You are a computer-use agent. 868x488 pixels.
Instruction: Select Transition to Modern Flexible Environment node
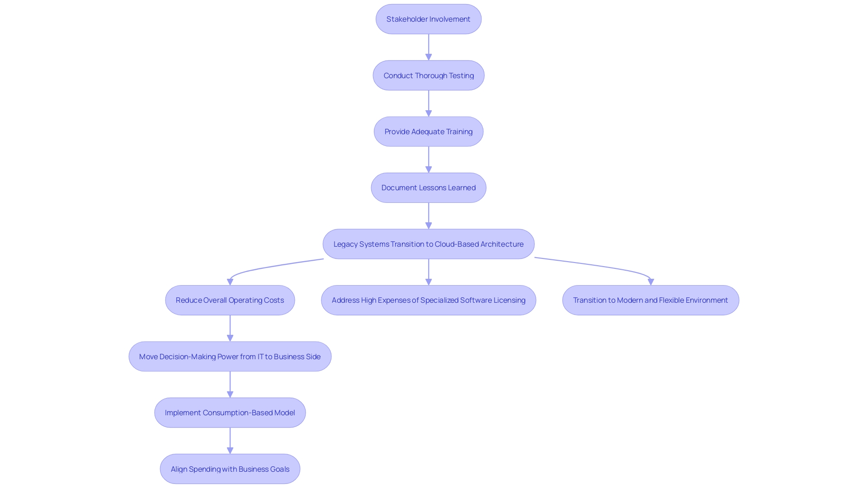(x=651, y=300)
